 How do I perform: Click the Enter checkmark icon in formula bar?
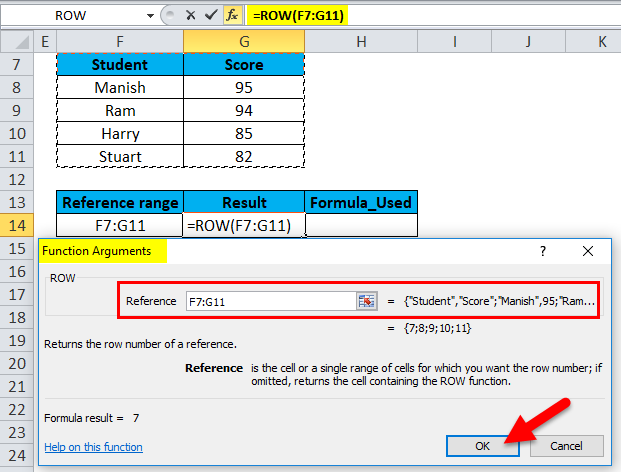tap(211, 15)
